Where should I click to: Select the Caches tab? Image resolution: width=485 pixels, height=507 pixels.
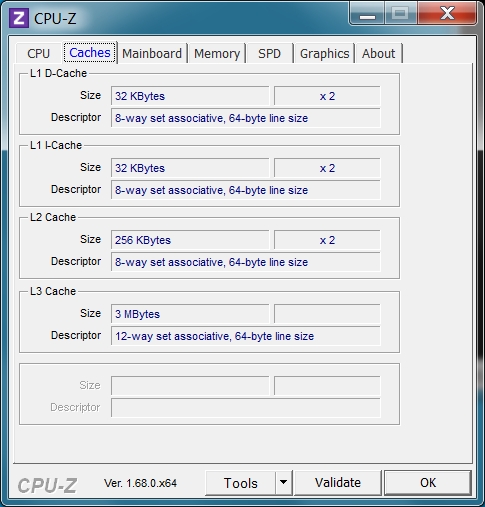(90, 53)
